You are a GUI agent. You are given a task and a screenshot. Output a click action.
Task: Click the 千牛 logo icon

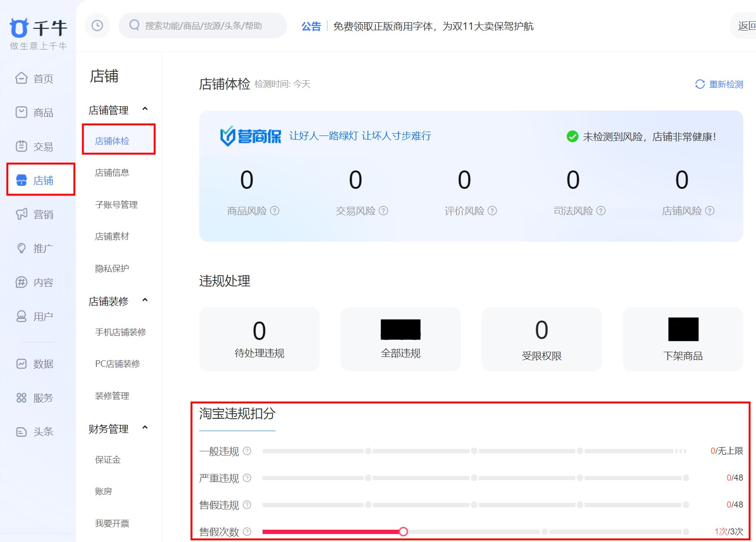point(19,28)
